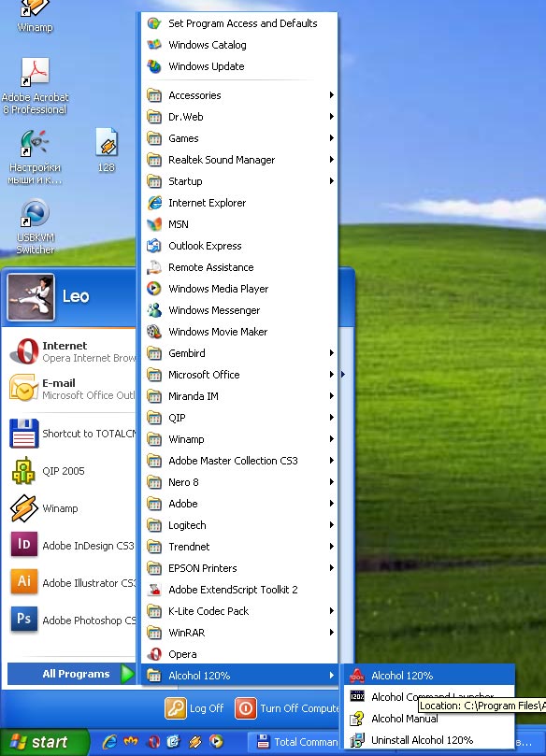Open the WinRAR program group
The image size is (546, 756).
point(239,633)
